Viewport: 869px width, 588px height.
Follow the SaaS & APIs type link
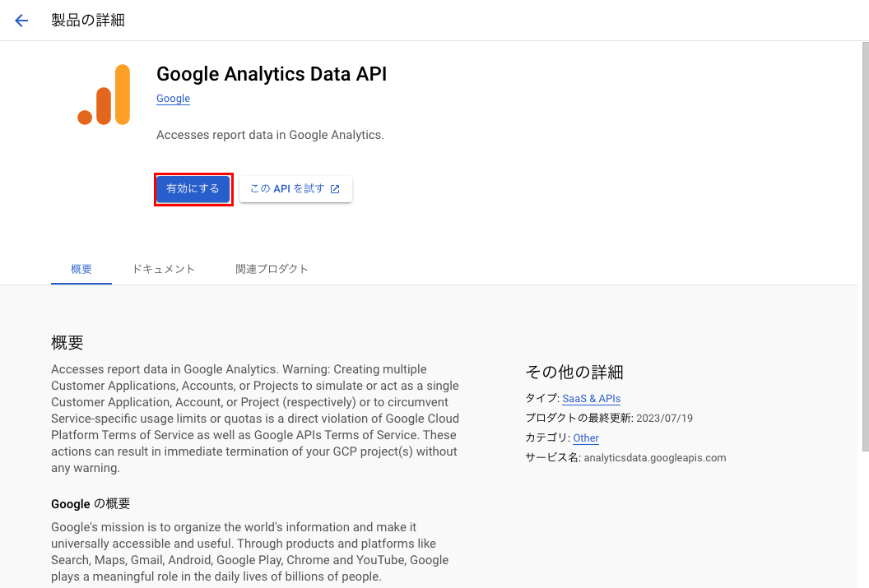point(591,398)
